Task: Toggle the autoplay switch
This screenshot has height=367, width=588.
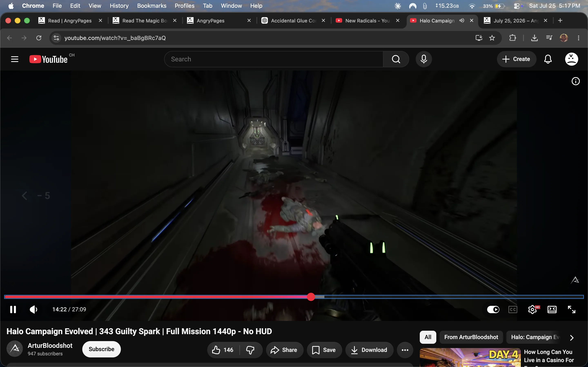Action: coord(493,310)
